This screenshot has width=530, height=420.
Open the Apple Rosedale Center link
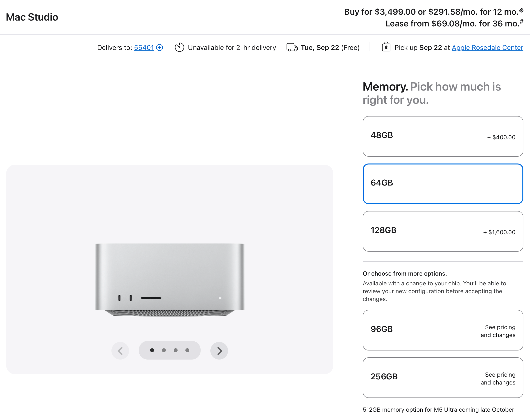[x=487, y=47]
